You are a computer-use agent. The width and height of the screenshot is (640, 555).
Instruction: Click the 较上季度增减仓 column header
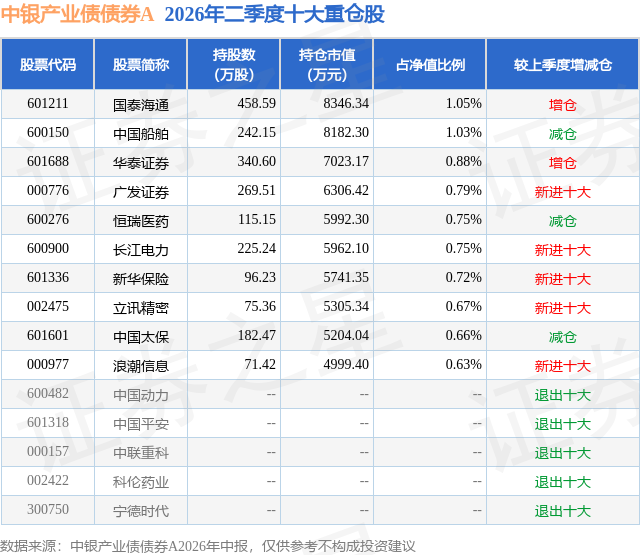[563, 64]
